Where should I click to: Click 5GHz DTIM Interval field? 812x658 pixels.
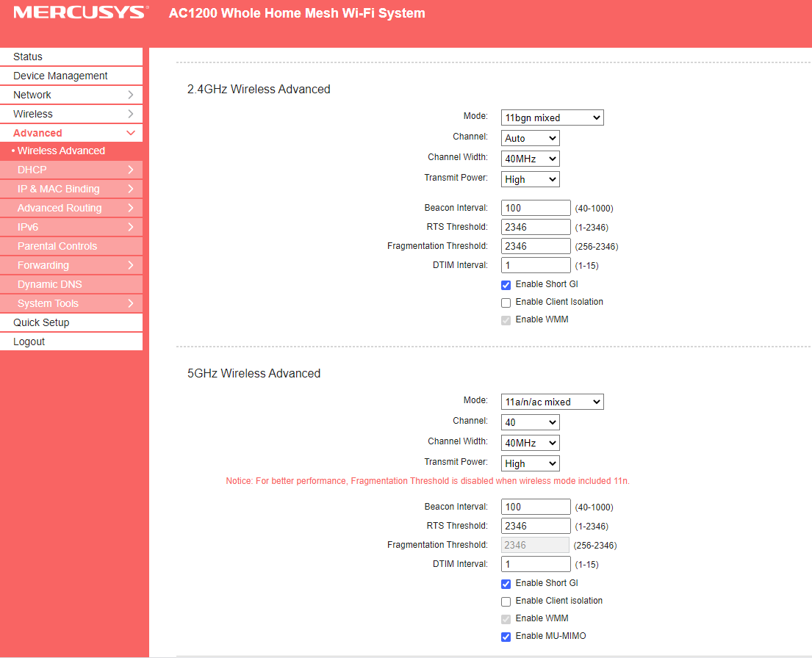pos(536,564)
